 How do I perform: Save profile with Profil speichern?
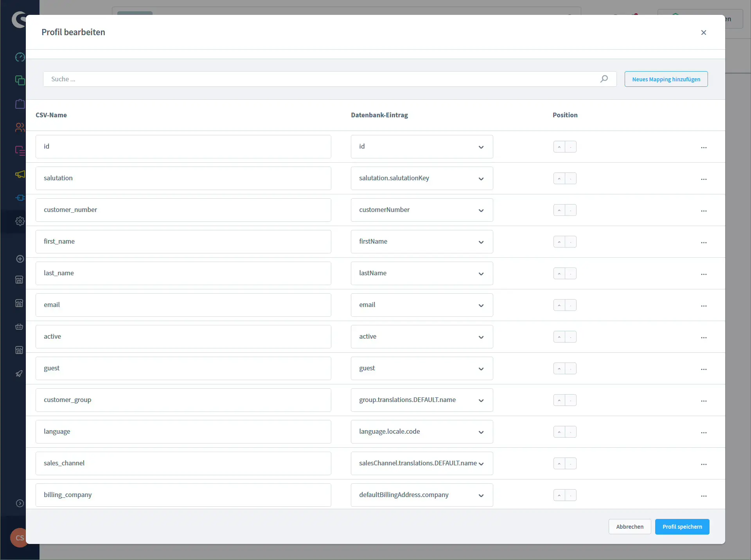[x=682, y=527]
